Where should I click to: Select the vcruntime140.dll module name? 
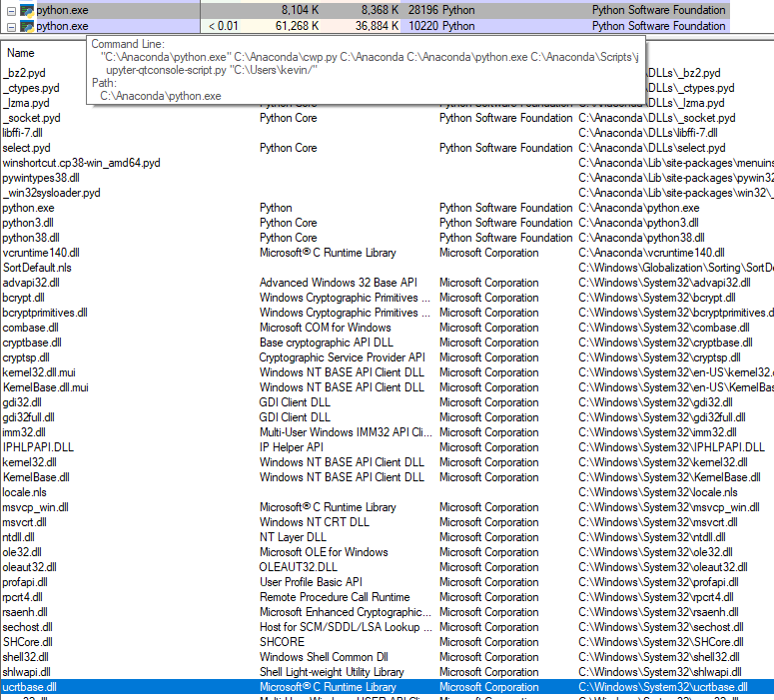[41, 253]
